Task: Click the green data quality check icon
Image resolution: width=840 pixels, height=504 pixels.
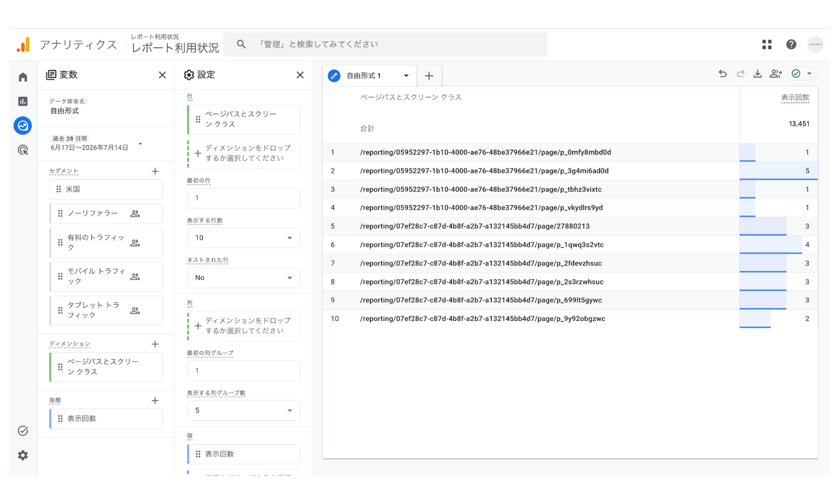Action: [796, 74]
